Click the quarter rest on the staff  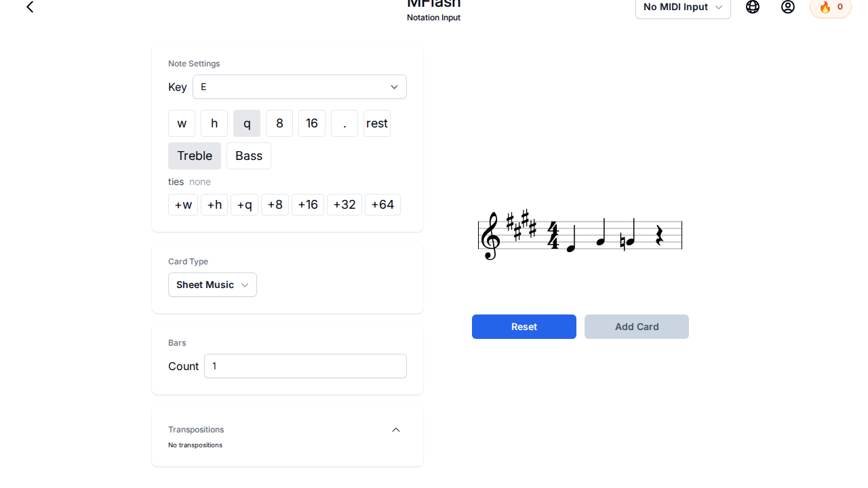pos(659,236)
